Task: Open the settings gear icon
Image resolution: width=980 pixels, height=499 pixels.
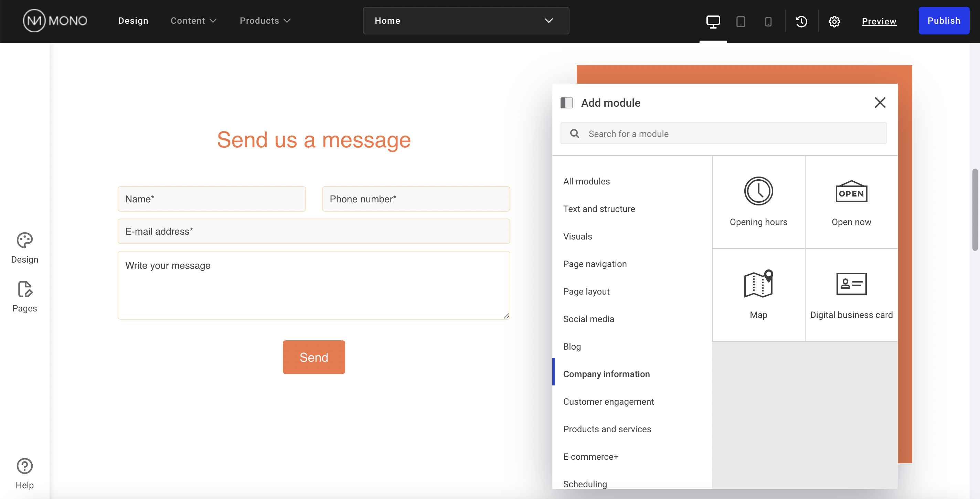Action: coord(834,21)
